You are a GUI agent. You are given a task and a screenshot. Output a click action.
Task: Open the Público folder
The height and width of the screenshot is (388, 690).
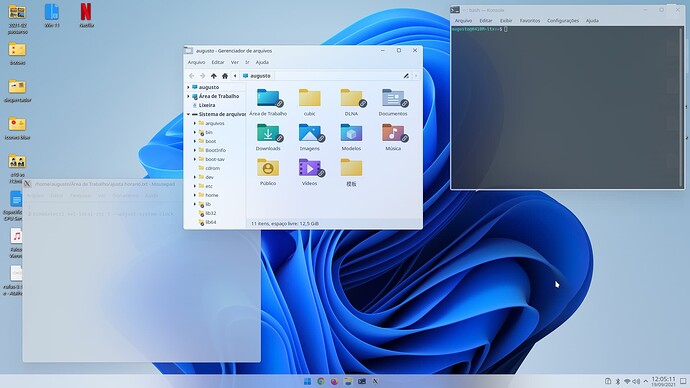tap(268, 168)
